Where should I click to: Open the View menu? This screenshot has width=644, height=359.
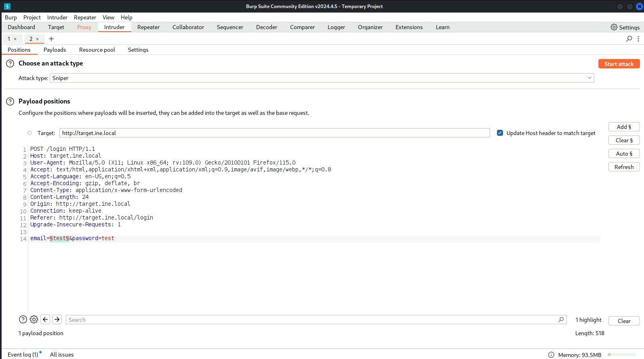tap(108, 17)
